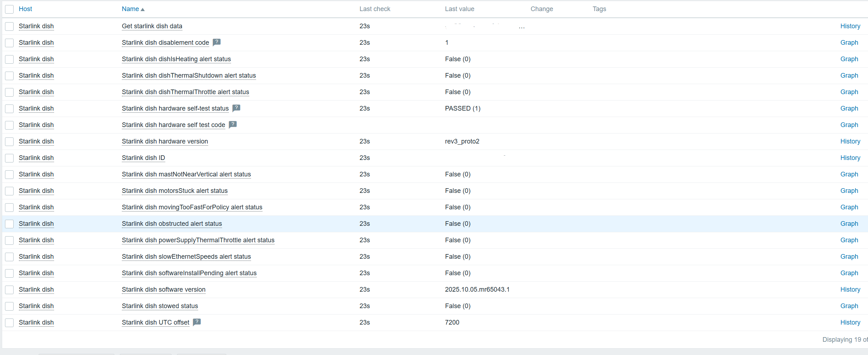868x355 pixels.
Task: Click help icon beside disablement code item
Action: [217, 42]
